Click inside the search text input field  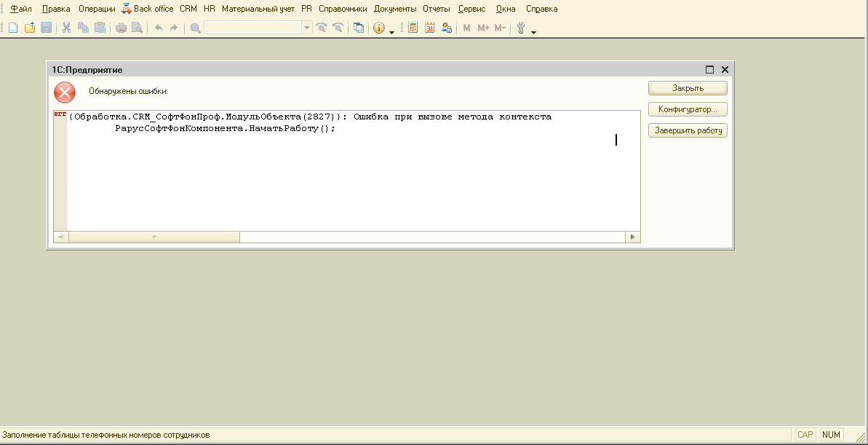click(x=253, y=28)
